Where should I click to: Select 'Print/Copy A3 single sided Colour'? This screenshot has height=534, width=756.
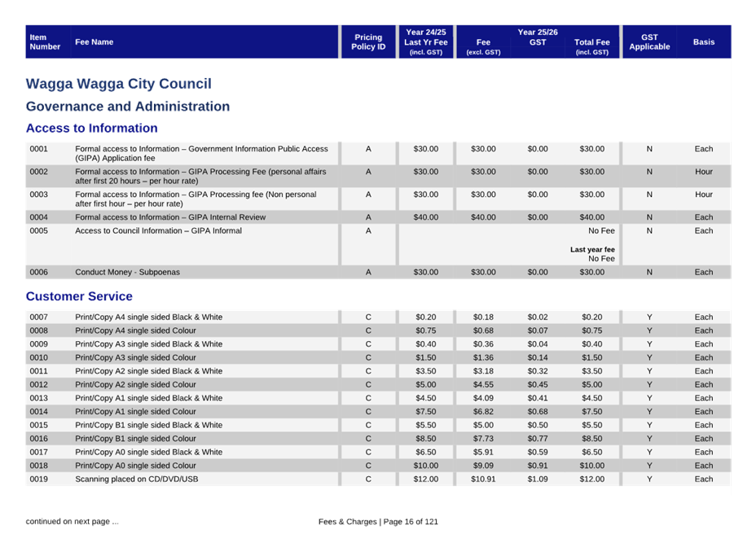pos(135,357)
